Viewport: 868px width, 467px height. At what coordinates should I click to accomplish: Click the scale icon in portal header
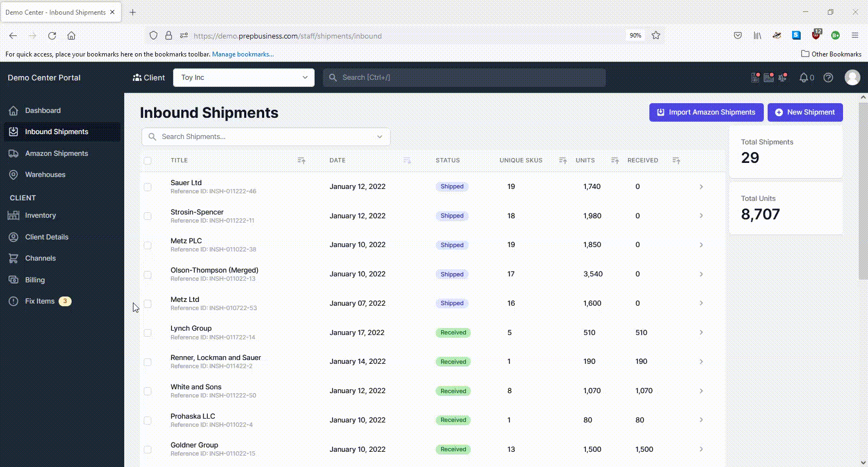click(782, 78)
